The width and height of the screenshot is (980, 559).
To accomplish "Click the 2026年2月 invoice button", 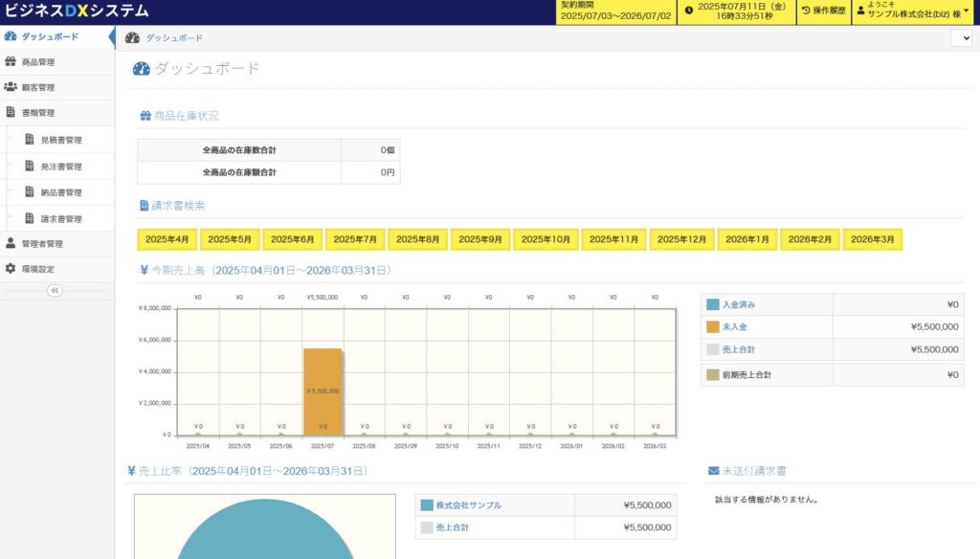I will click(810, 239).
